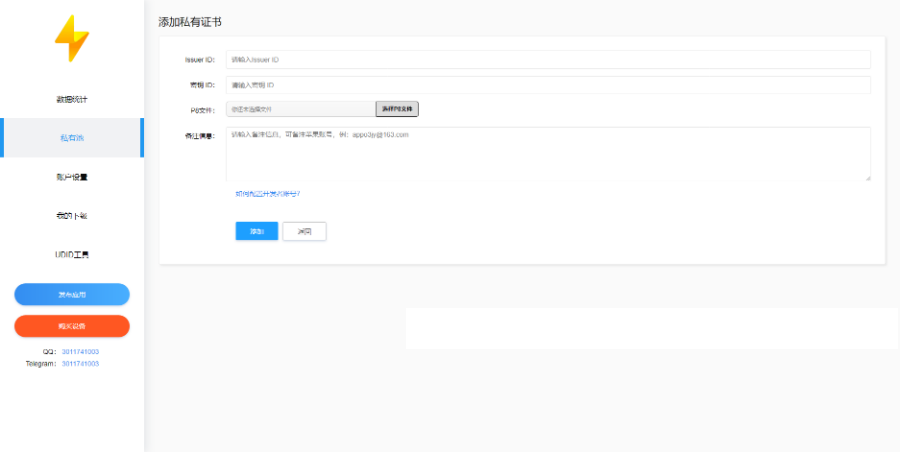Open the 如何配置开发者账号 help link
Image resolution: width=900 pixels, height=452 pixels.
click(267, 194)
